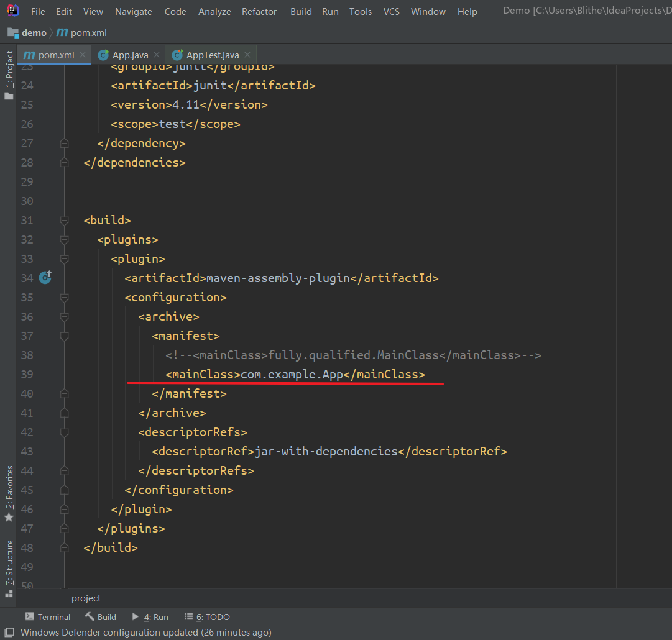Click the <scope>test</scope> line
Viewport: 672px width, 640px height.
(175, 124)
